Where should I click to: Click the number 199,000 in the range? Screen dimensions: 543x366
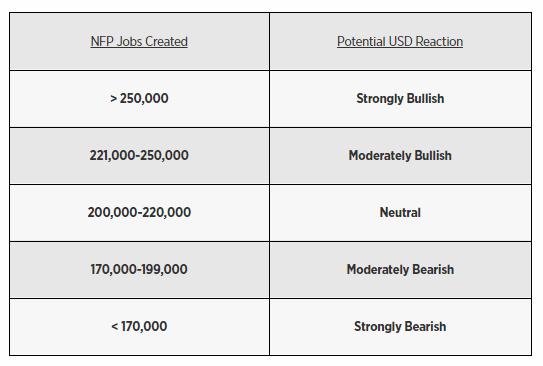click(165, 269)
